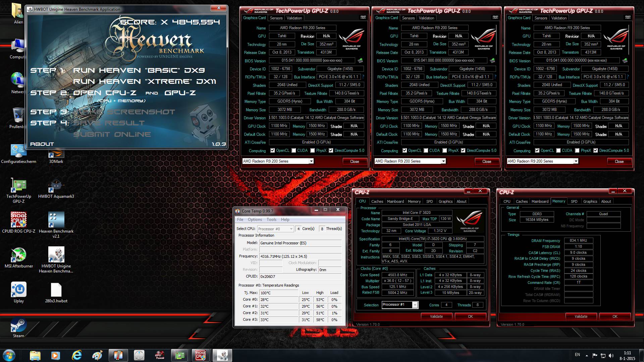Toggle DirectCompute 5.0 checkbox in middle GPU-Z
The height and width of the screenshot is (362, 644).
(463, 150)
